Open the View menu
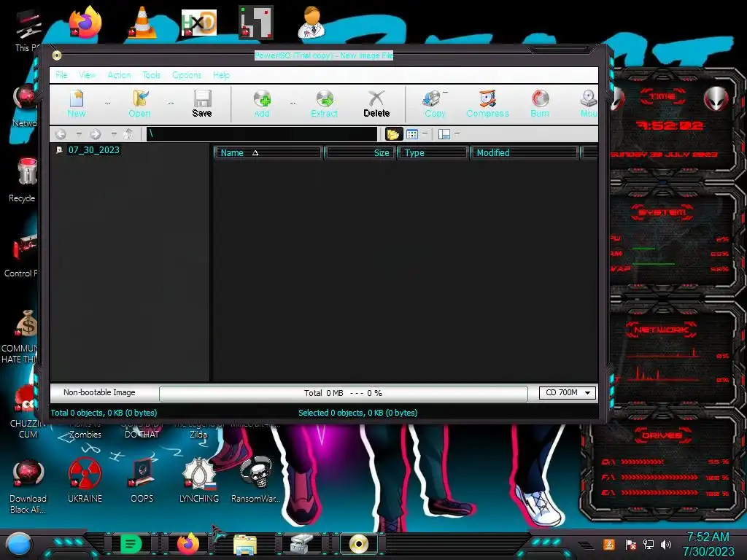Screen dimensions: 747x560 [x=88, y=75]
